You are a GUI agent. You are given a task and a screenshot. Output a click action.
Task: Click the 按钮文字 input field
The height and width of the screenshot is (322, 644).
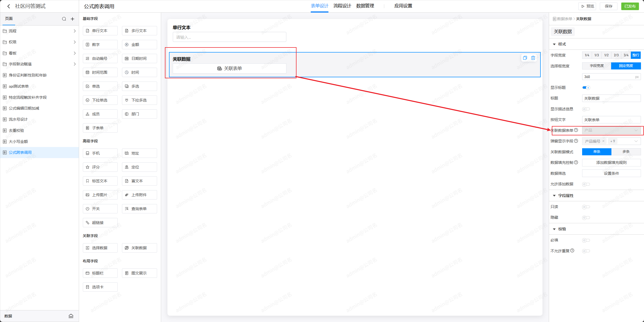tap(611, 120)
